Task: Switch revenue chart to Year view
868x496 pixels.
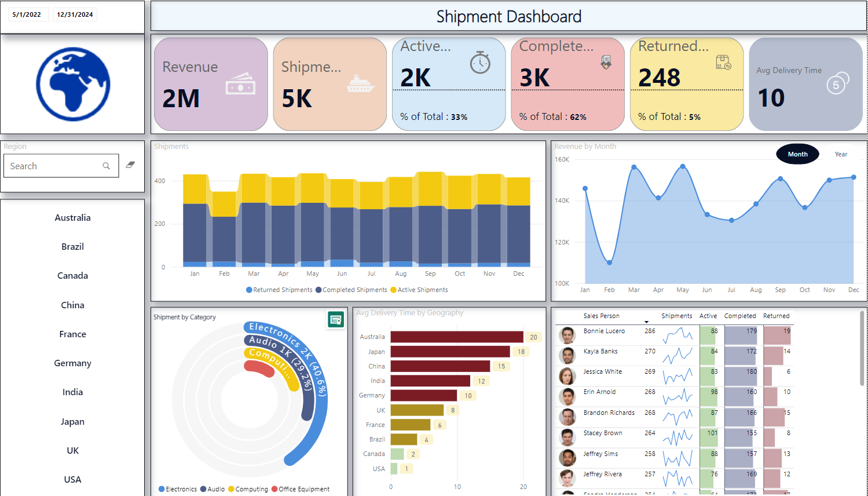Action: (x=841, y=154)
